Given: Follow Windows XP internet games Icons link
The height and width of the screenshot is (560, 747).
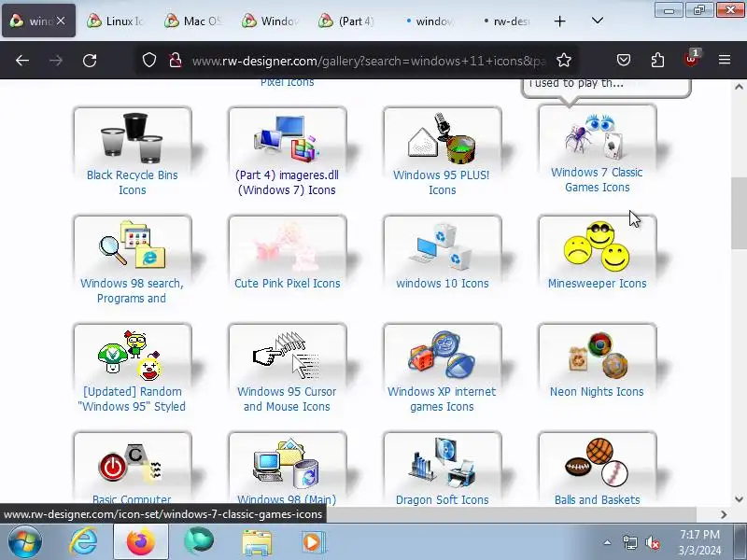Looking at the screenshot, I should [x=442, y=399].
